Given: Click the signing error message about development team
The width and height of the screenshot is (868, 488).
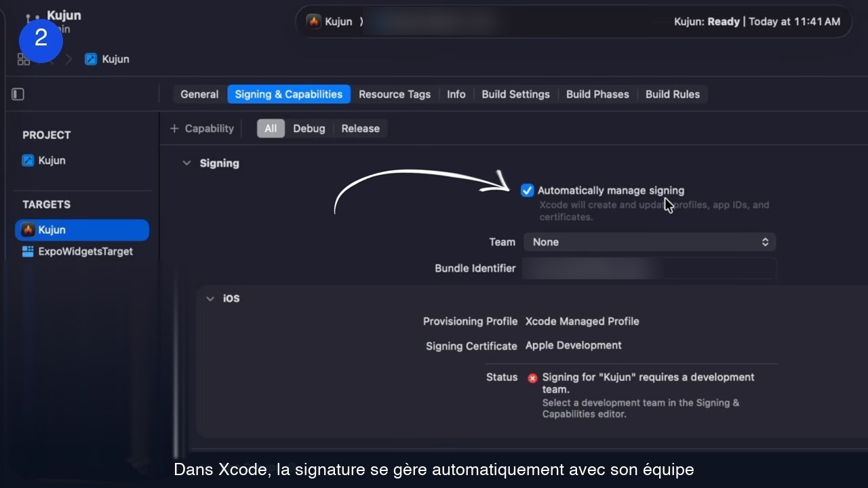Looking at the screenshot, I should [x=648, y=383].
